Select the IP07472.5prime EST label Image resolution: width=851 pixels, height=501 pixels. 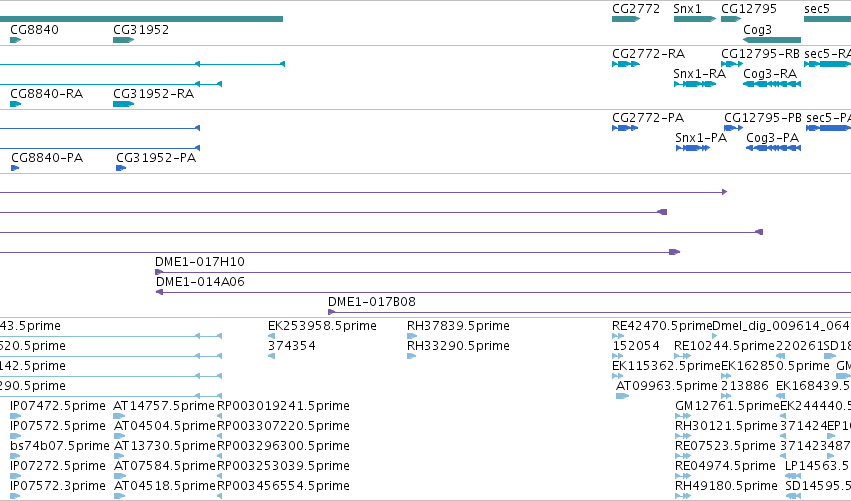pyautogui.click(x=58, y=406)
